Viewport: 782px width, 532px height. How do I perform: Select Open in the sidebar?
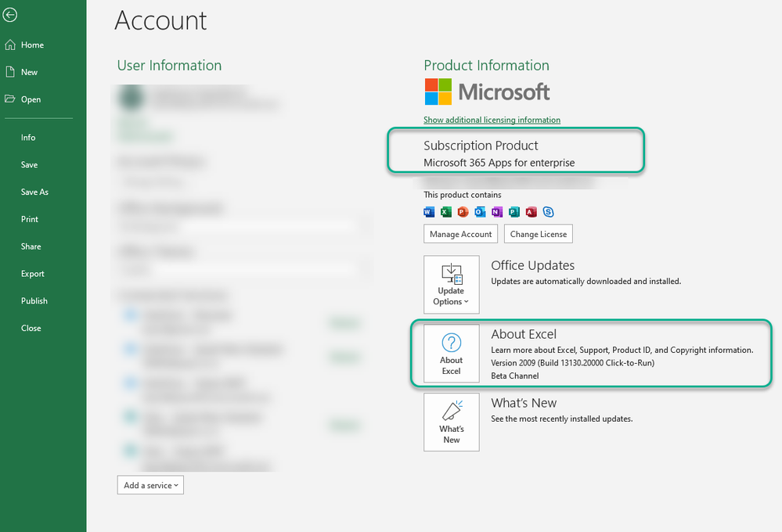click(x=31, y=99)
